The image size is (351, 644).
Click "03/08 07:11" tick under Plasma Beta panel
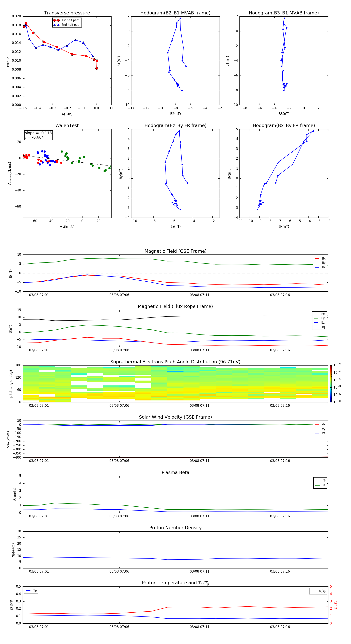point(199,516)
